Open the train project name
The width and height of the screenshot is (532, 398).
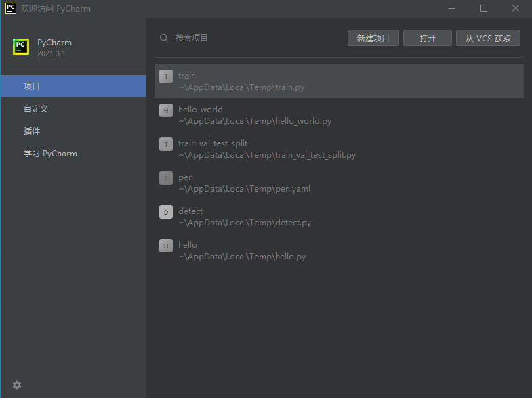click(x=187, y=76)
